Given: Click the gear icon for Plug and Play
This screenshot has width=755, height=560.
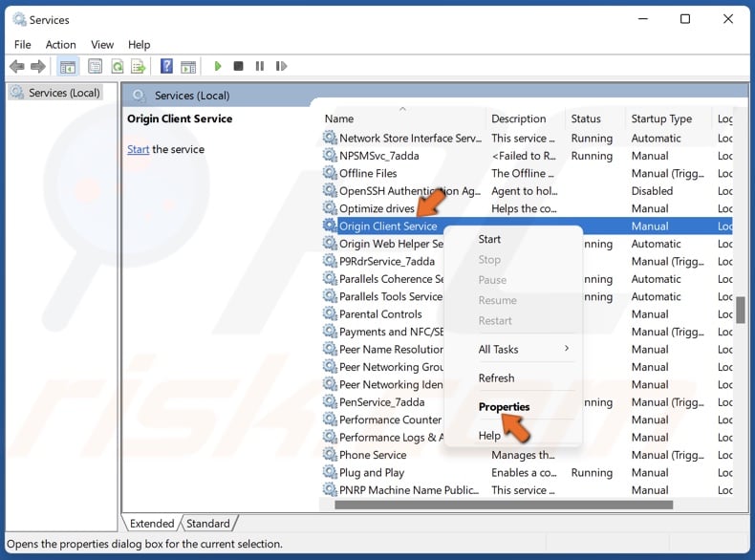Looking at the screenshot, I should pyautogui.click(x=330, y=472).
